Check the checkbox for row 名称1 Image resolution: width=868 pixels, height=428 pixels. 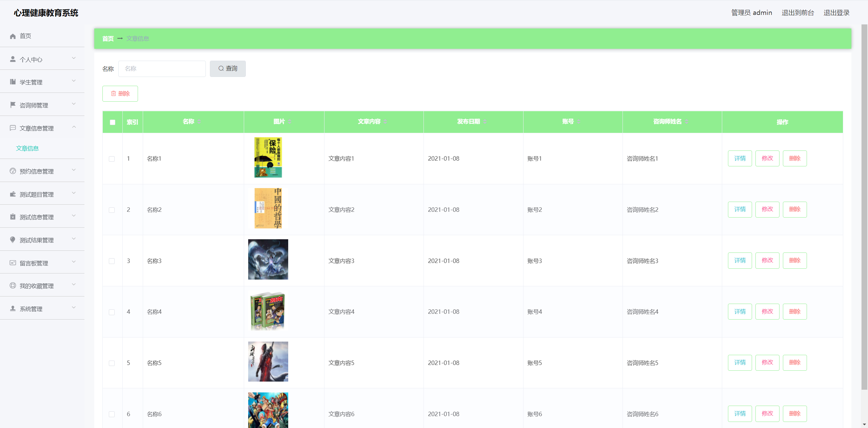click(112, 159)
